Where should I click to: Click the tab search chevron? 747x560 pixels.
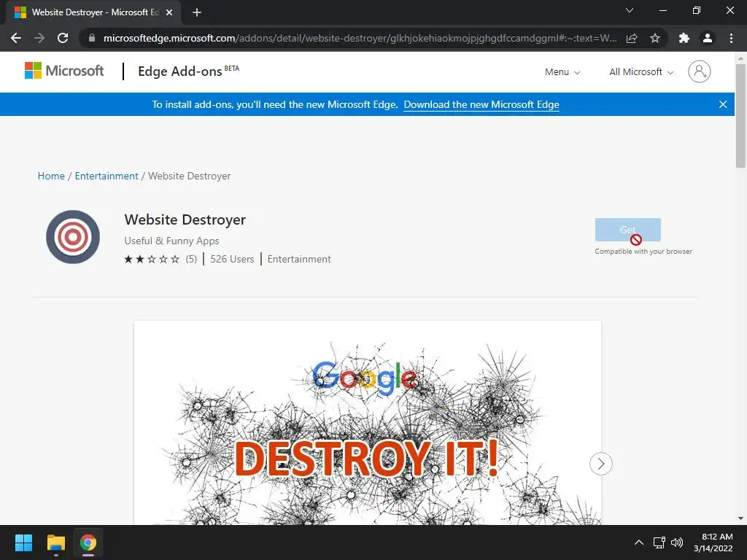(630, 10)
